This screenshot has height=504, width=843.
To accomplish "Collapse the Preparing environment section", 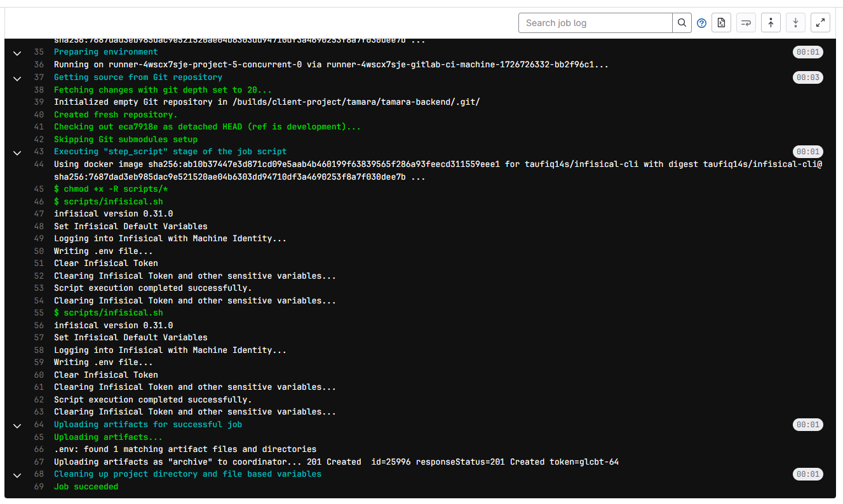I will pyautogui.click(x=17, y=53).
